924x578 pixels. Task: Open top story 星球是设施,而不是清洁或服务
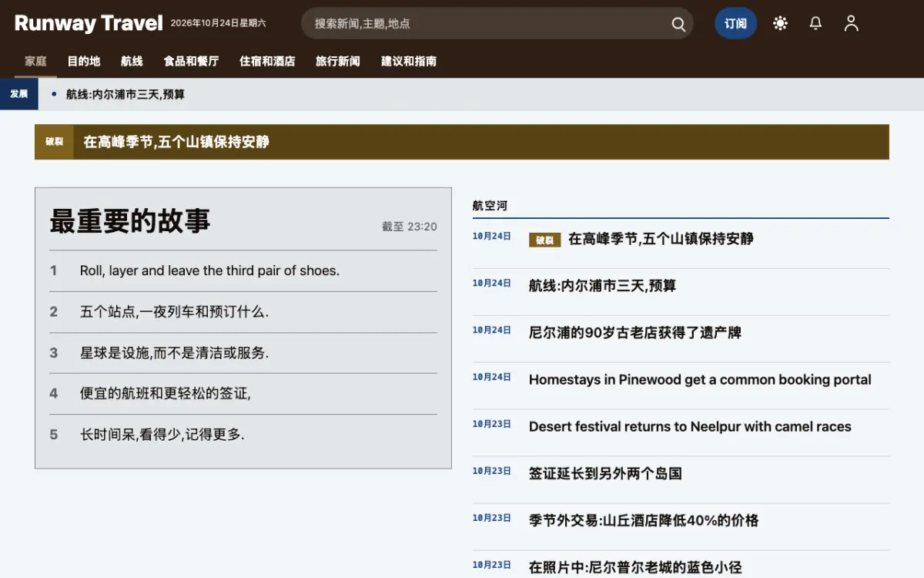pos(175,352)
